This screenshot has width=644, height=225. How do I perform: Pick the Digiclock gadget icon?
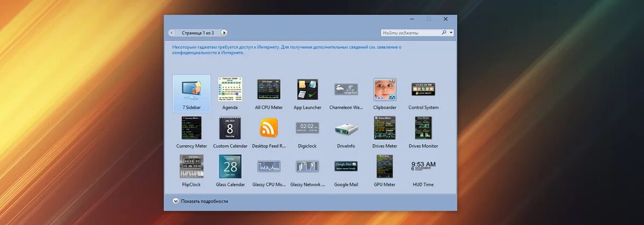point(308,127)
